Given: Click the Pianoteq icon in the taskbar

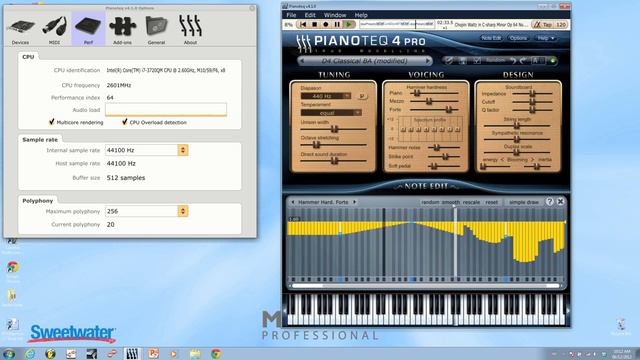Looking at the screenshot, I should tap(132, 353).
